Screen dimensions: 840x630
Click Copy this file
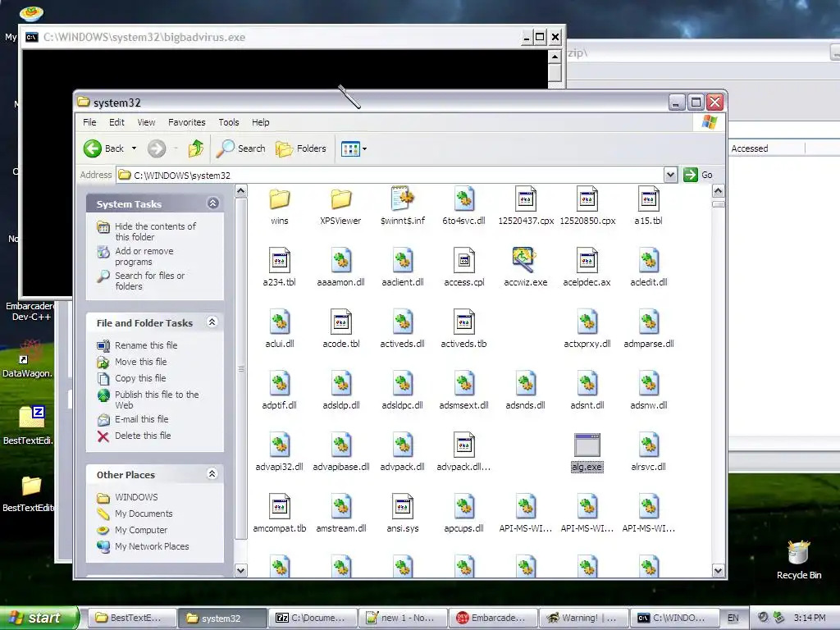coord(140,378)
